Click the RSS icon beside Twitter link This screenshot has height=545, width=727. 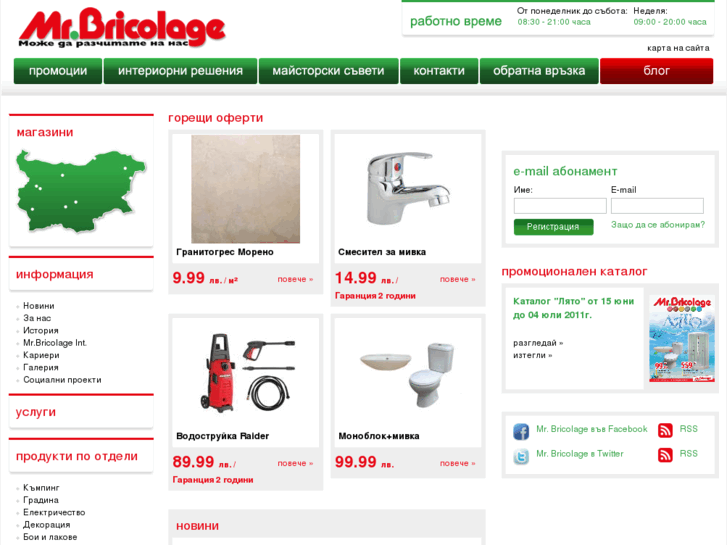665,455
